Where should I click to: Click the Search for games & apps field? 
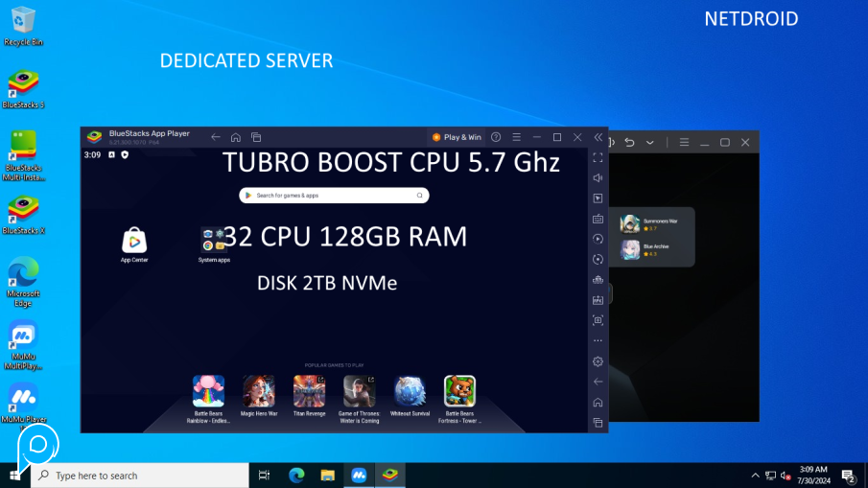point(334,196)
